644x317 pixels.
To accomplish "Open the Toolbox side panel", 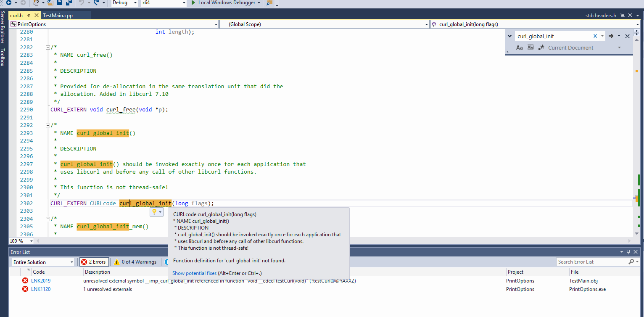I will (3, 57).
